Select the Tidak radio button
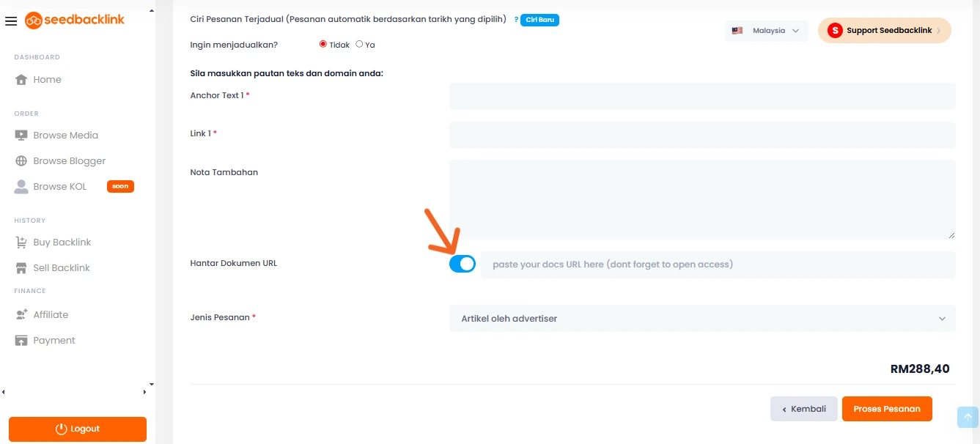Screen dimensions: 980x444 [323, 44]
